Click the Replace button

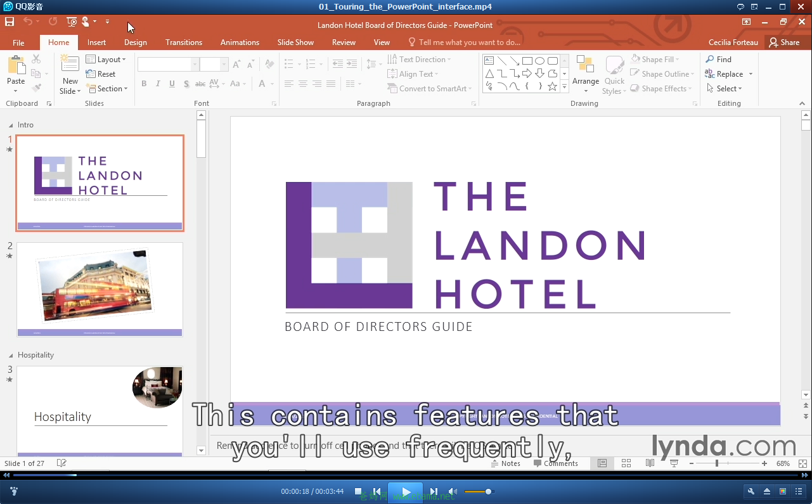click(724, 74)
